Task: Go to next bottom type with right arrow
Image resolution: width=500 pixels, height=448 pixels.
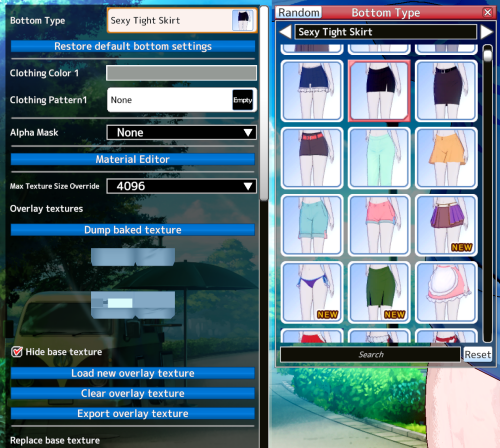Action: tap(486, 32)
